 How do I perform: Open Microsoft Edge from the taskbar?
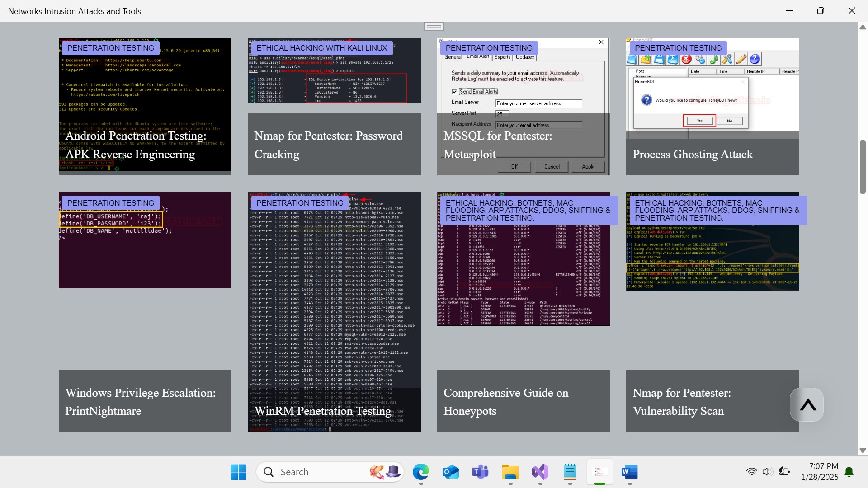click(420, 472)
